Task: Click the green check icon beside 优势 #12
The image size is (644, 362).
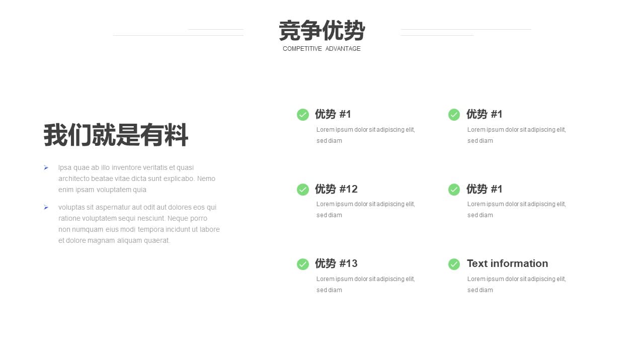Action: click(303, 190)
